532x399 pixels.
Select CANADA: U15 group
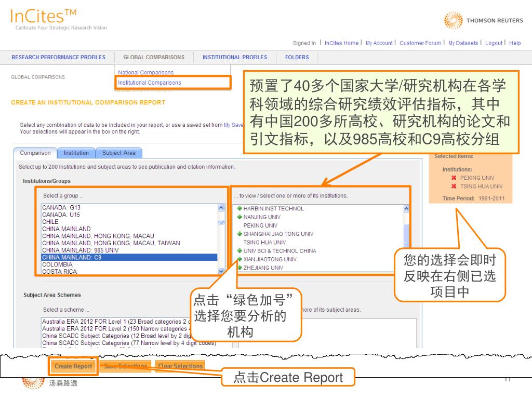pyautogui.click(x=129, y=215)
